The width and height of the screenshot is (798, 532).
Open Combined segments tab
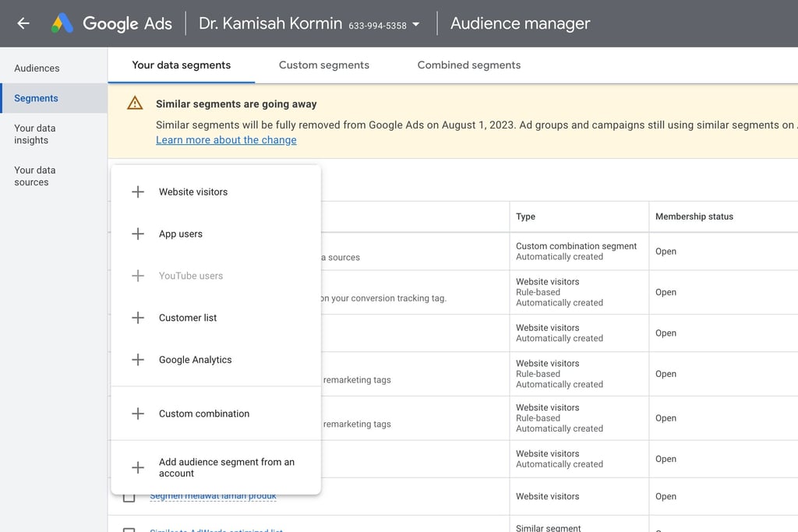coord(469,65)
